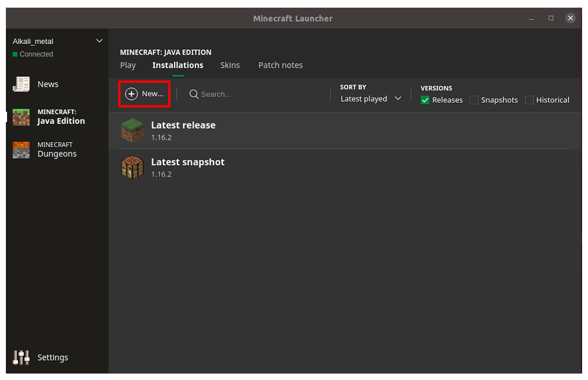
Task: Switch to the Play tab
Action: click(128, 65)
